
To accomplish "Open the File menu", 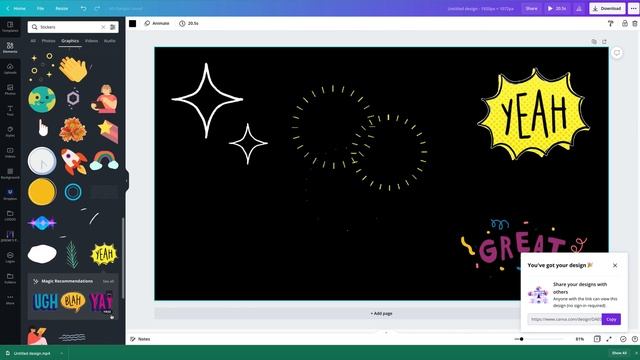I will click(40, 8).
